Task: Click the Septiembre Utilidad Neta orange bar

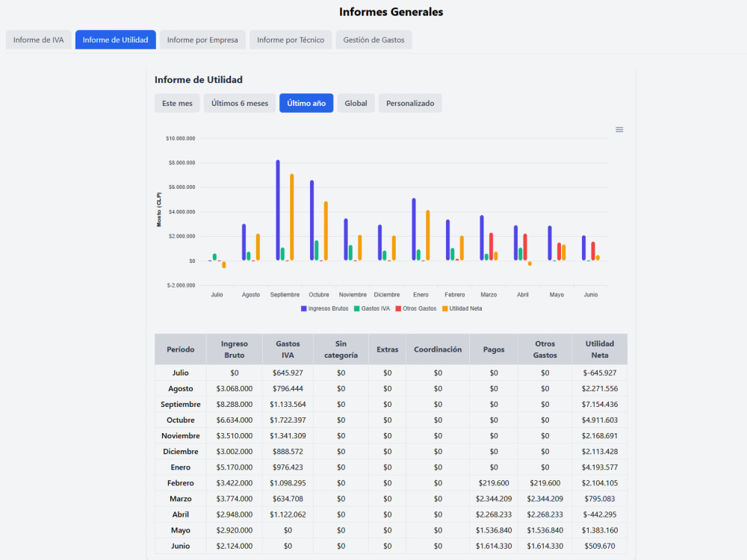Action: point(292,217)
